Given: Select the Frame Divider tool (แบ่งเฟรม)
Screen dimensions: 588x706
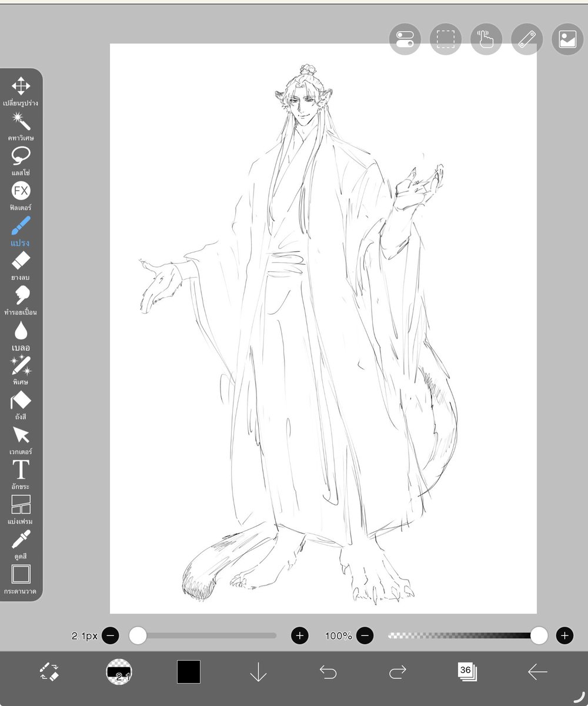Looking at the screenshot, I should coord(21,509).
